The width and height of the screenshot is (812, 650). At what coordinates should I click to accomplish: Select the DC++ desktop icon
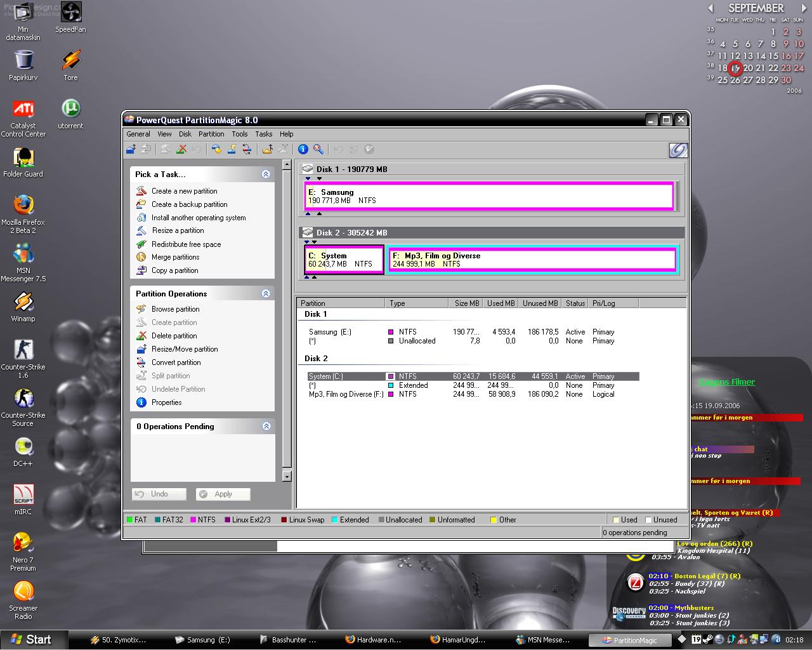23,452
